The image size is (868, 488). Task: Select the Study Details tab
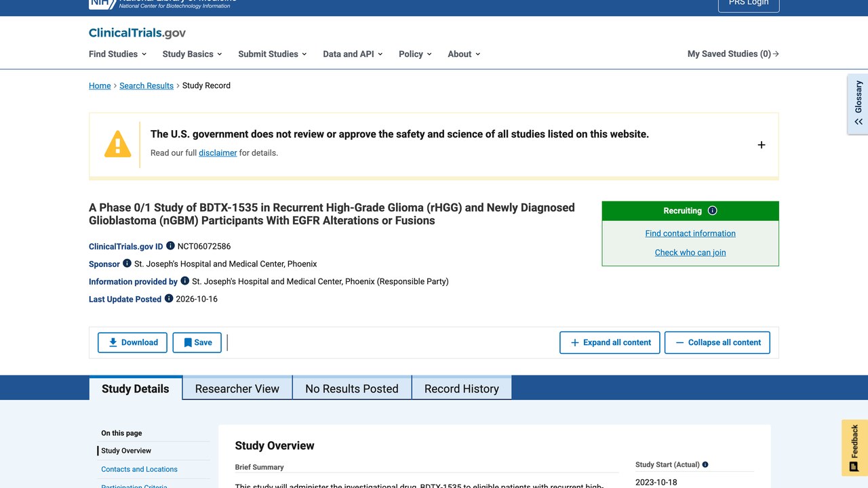[136, 388]
